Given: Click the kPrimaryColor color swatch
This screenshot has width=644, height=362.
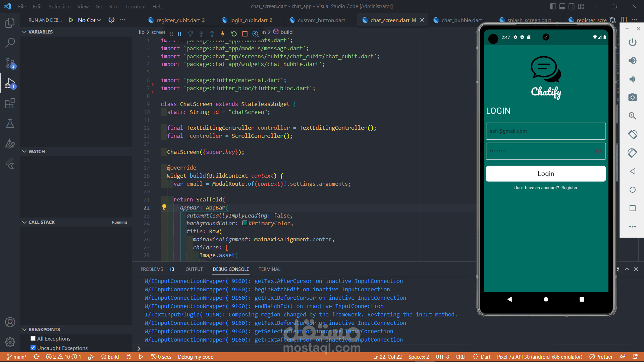Looking at the screenshot, I should (245, 223).
